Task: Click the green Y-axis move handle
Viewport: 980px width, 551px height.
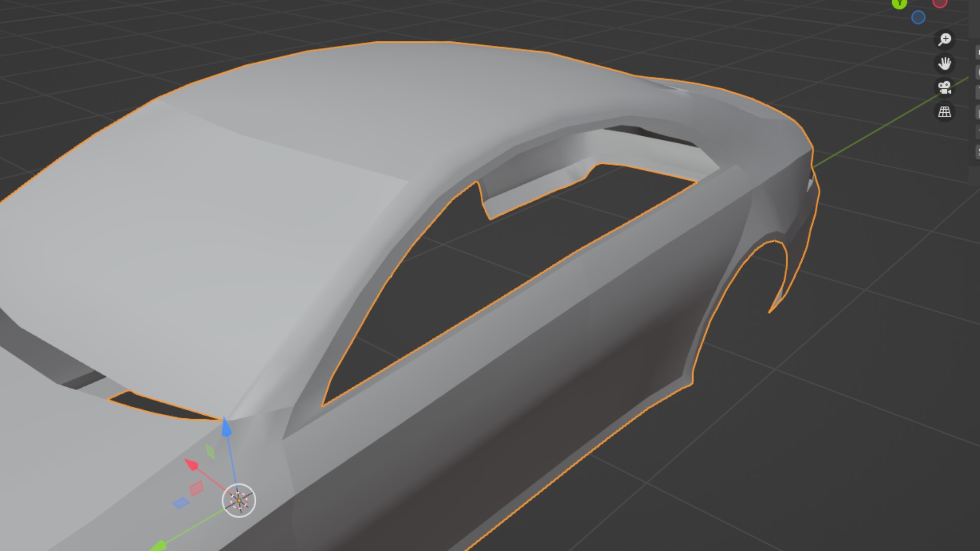Action: click(x=159, y=546)
